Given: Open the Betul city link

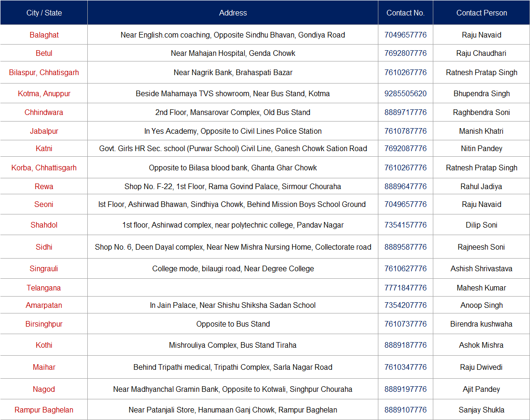Looking at the screenshot, I should point(44,53).
